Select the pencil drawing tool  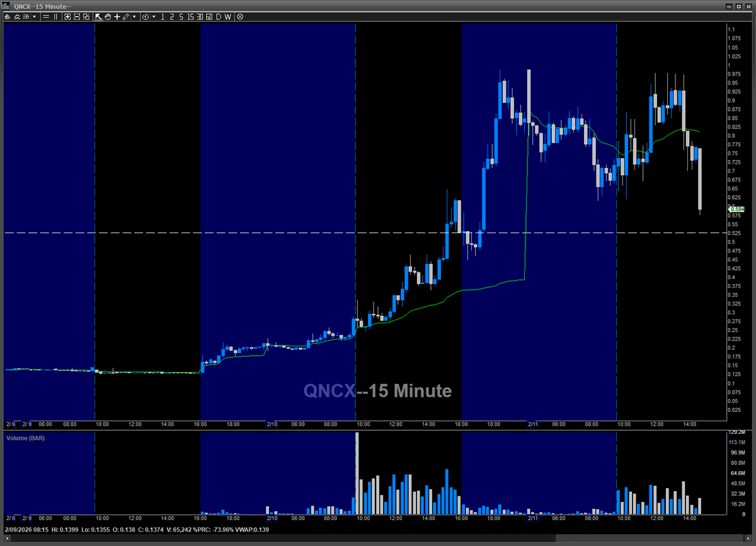[x=126, y=17]
